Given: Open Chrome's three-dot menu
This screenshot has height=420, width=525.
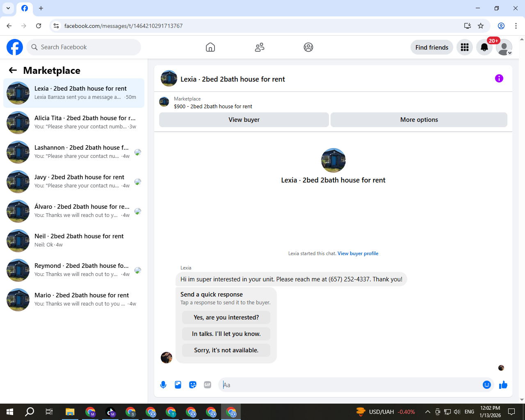Looking at the screenshot, I should [x=516, y=26].
